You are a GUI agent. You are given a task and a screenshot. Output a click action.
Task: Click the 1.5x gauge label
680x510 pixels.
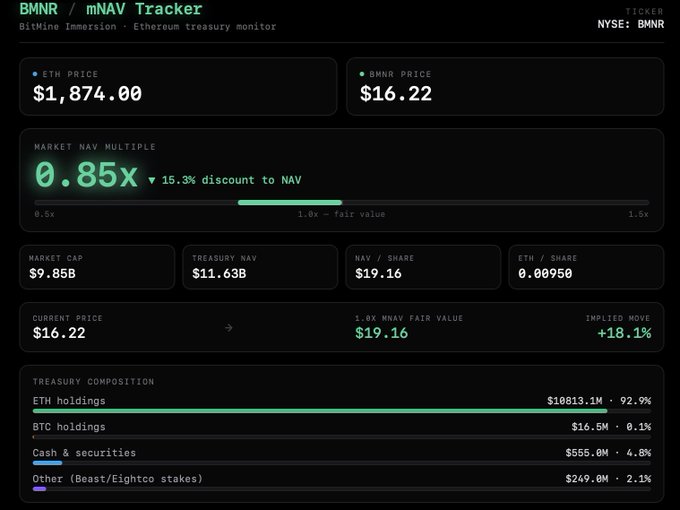click(x=638, y=214)
